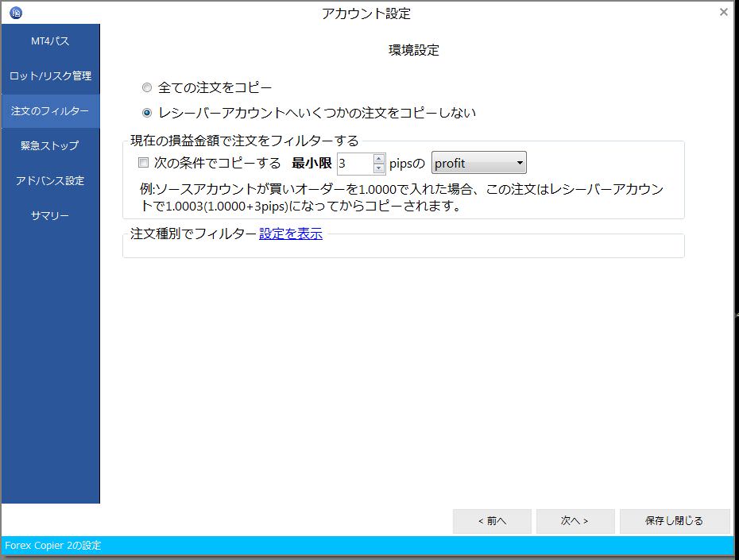Image resolution: width=739 pixels, height=560 pixels.
Task: Open the アドバンス設定 tab
Action: (50, 181)
